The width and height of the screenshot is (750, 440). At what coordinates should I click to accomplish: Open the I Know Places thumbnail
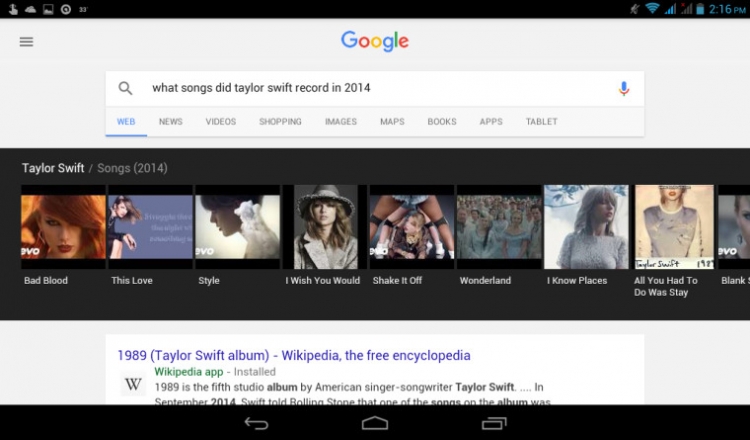coord(586,227)
